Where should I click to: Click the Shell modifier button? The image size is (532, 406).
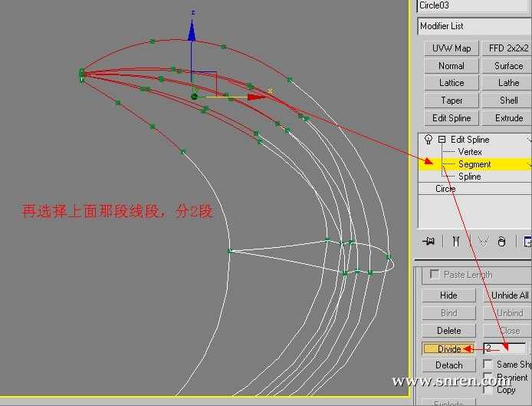(x=507, y=101)
